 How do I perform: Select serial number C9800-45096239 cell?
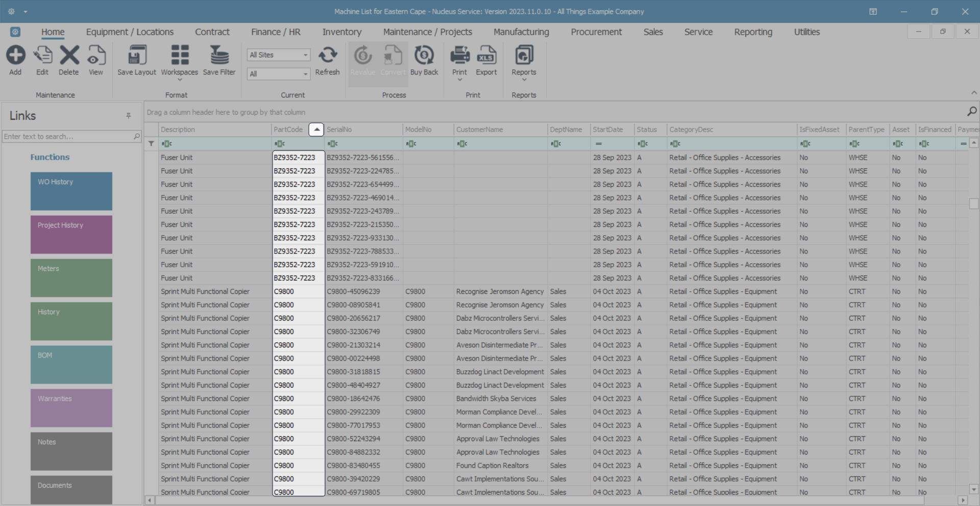pyautogui.click(x=363, y=292)
